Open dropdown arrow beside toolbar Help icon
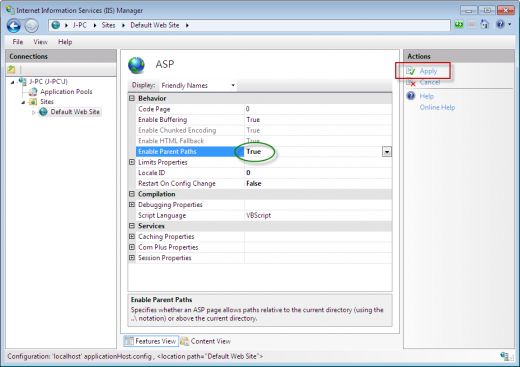Viewport: 520px width, 367px height. [509, 24]
